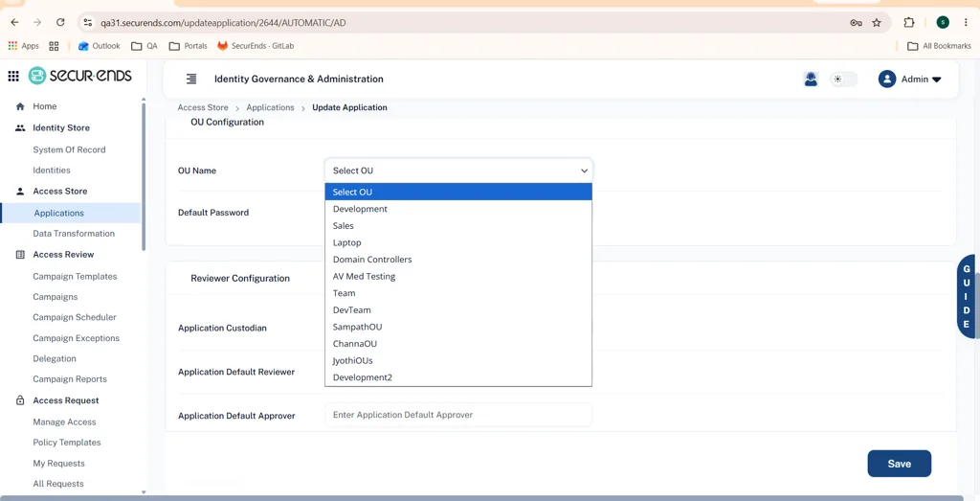Toggle light/dark theme switch
The width and height of the screenshot is (980, 501).
tap(843, 80)
